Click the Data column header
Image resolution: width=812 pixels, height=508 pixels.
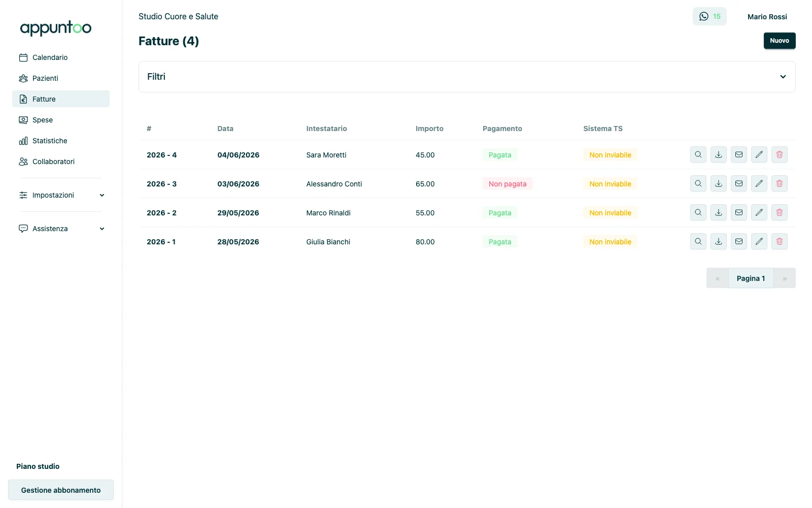pyautogui.click(x=225, y=129)
